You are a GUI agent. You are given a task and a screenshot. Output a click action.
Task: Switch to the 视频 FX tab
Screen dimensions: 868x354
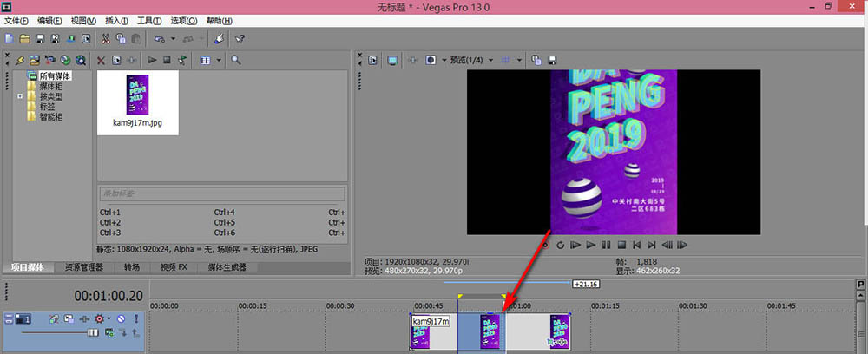pyautogui.click(x=174, y=268)
